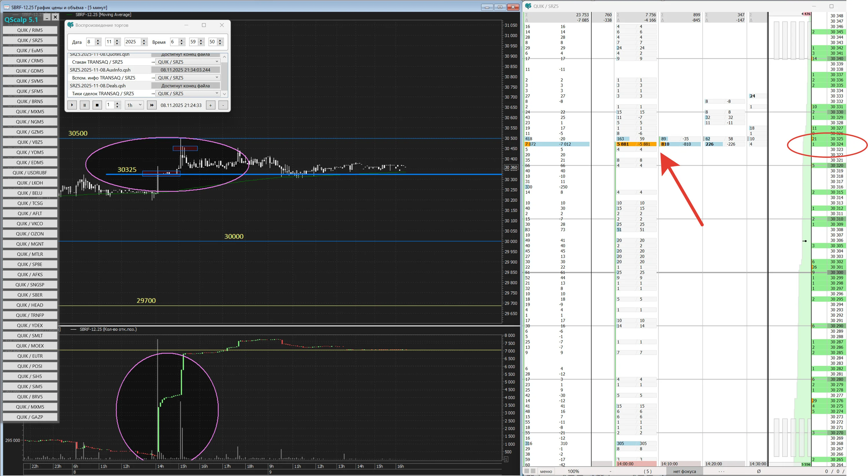The height and width of the screenshot is (476, 868).
Task: Pause the trade replay
Action: [84, 105]
